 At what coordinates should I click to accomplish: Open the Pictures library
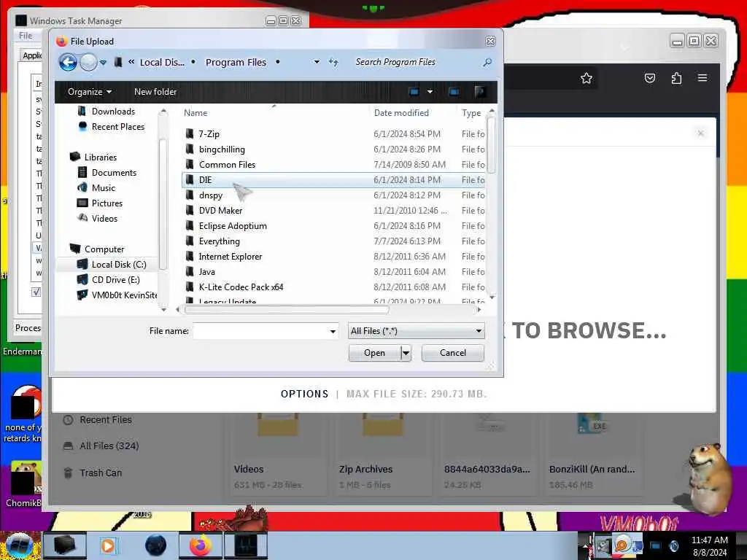(107, 203)
